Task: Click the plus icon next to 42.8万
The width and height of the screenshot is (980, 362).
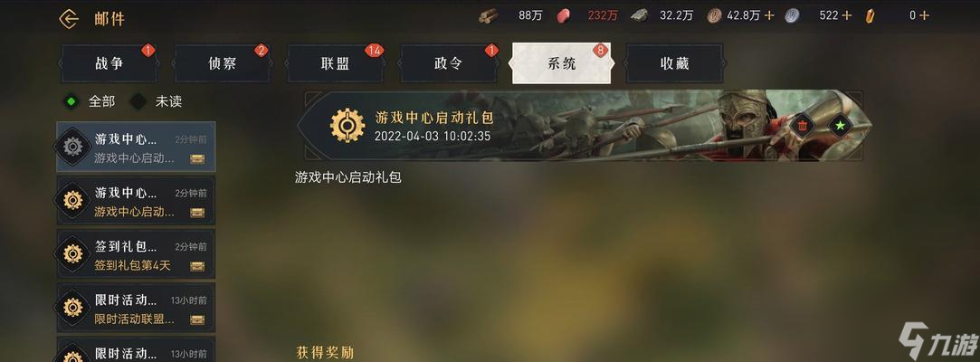Action: point(769,15)
